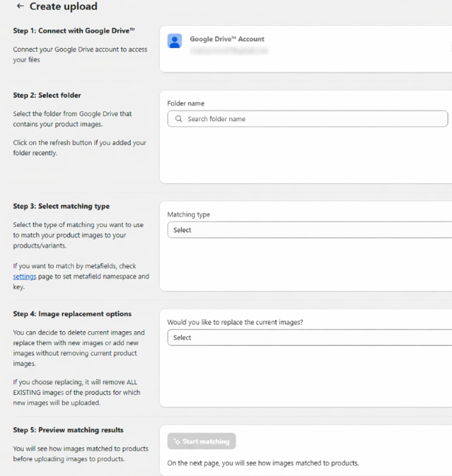Click the Step 4 Image replacement options heading

click(x=72, y=314)
